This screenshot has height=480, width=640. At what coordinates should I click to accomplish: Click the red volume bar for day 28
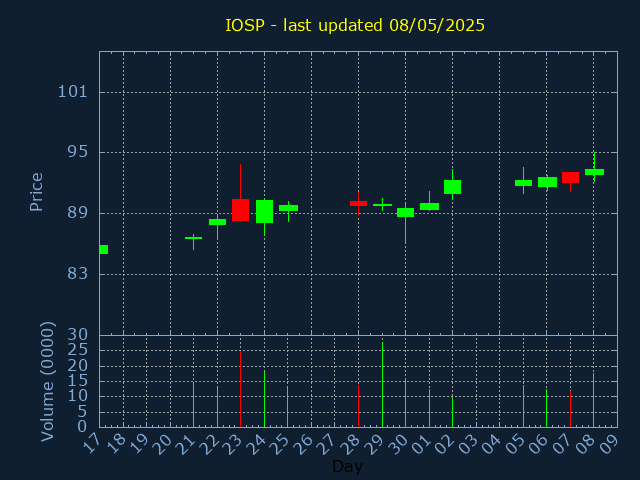coord(358,406)
